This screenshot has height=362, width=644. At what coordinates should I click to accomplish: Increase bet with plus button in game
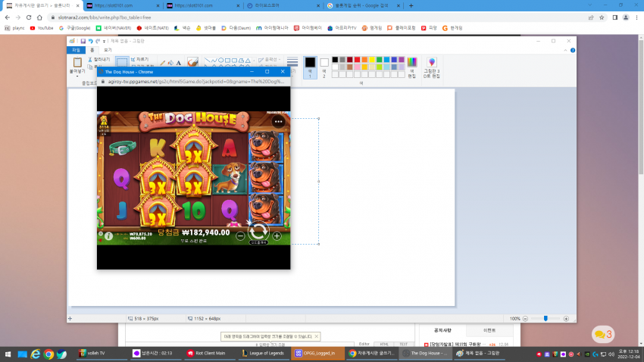click(x=277, y=236)
